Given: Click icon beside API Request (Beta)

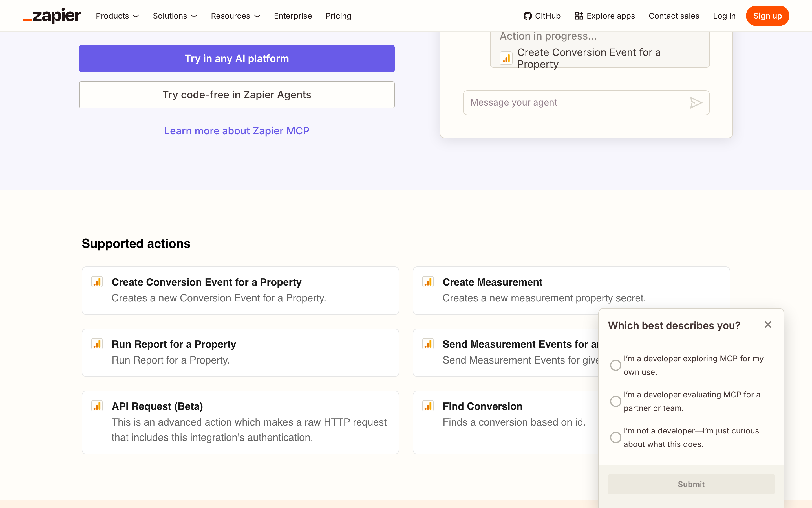Looking at the screenshot, I should 97,406.
